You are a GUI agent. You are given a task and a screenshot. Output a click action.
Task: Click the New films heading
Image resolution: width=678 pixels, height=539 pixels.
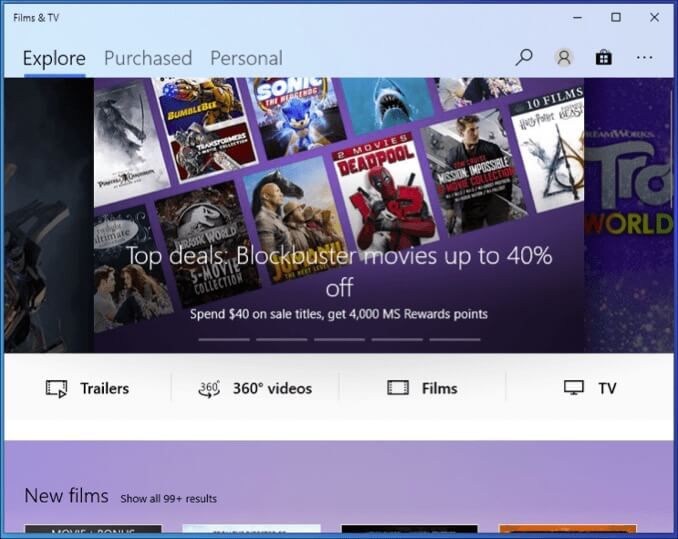pos(66,495)
